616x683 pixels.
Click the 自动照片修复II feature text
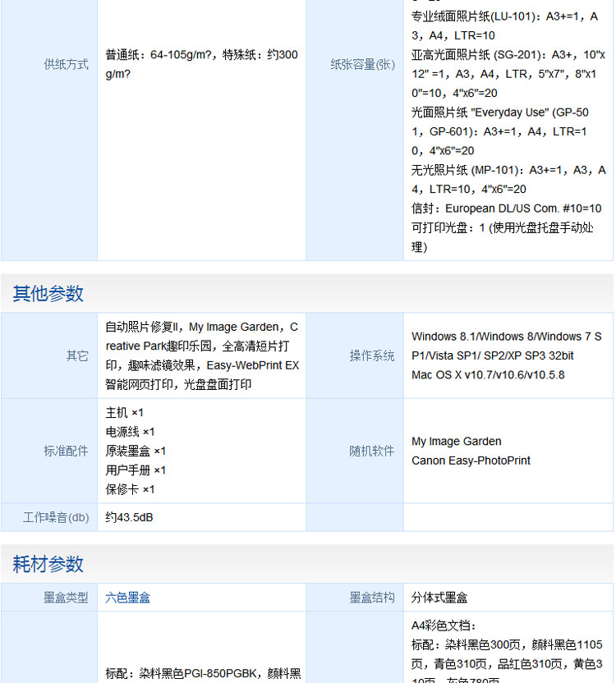pos(142,327)
